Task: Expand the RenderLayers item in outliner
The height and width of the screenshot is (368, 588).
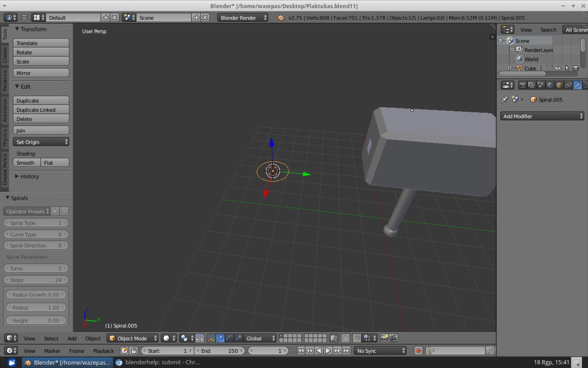Action: (512, 50)
